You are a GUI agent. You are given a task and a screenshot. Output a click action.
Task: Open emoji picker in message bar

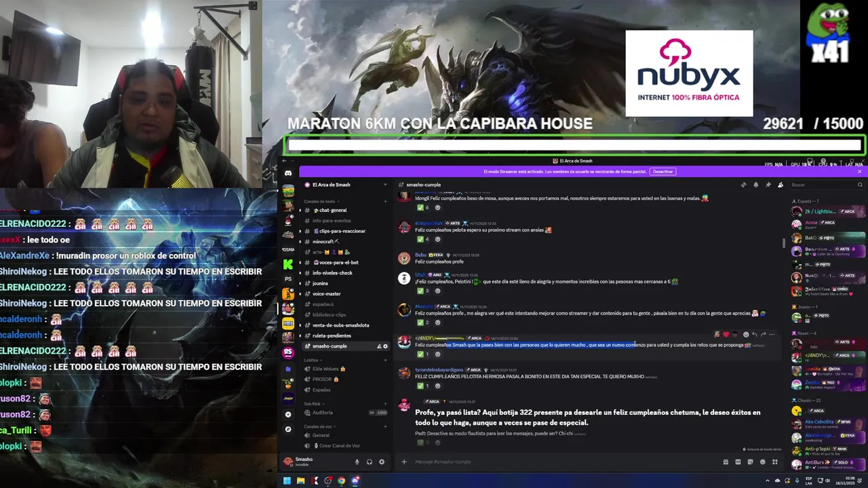tap(762, 462)
